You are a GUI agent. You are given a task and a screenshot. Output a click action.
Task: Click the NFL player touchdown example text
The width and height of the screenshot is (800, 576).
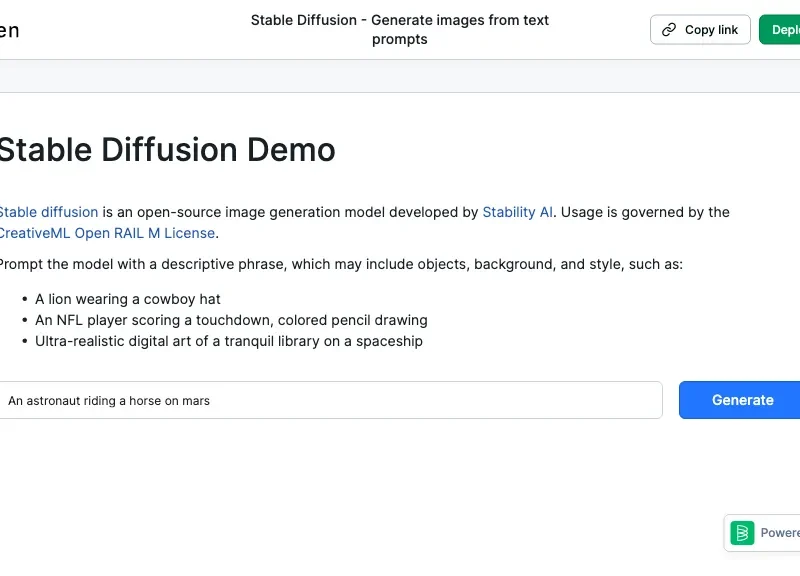tap(231, 320)
